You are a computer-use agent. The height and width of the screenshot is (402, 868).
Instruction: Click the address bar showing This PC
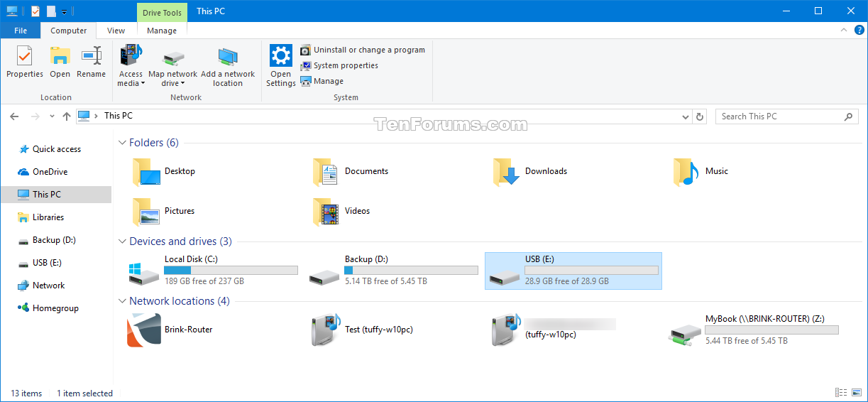coord(383,116)
